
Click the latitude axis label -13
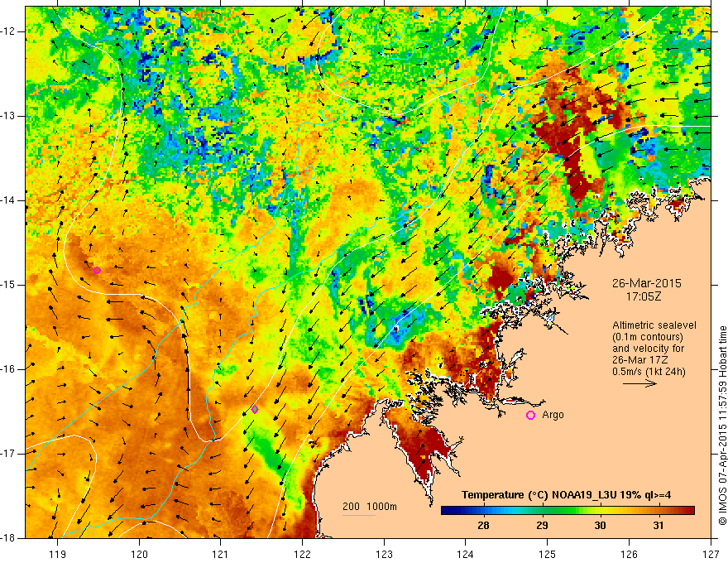[x=8, y=116]
